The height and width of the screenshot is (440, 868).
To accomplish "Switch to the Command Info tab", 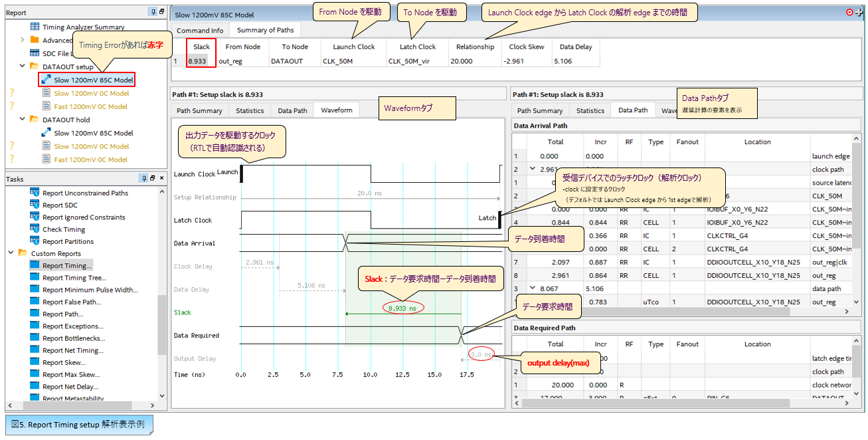I will tap(200, 30).
